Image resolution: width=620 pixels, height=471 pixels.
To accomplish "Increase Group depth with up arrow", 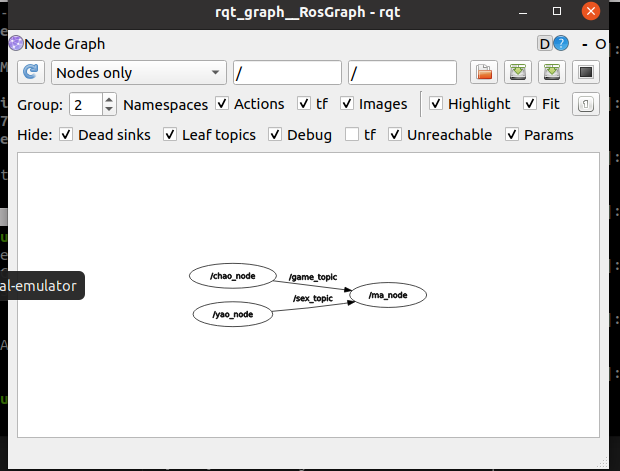I will tap(109, 99).
